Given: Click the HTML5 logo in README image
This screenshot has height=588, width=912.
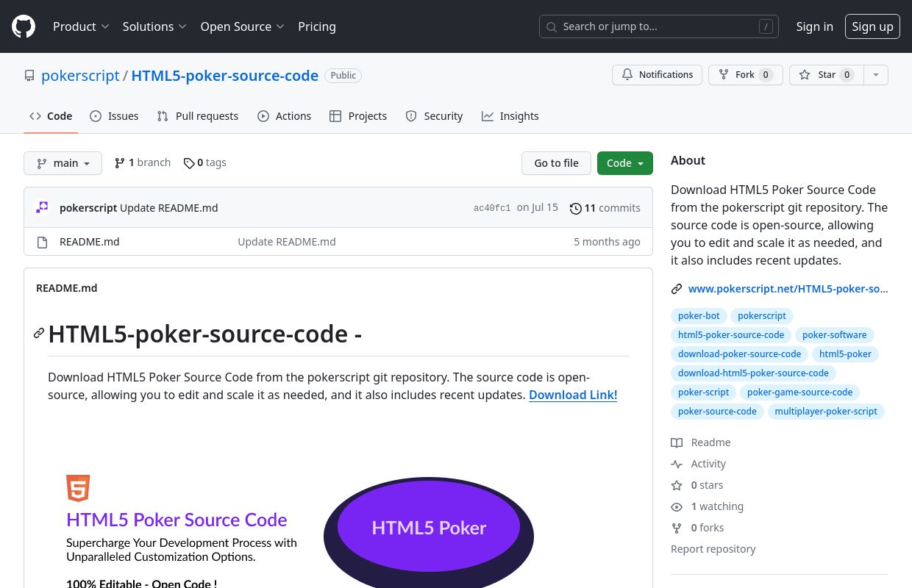Looking at the screenshot, I should tap(78, 488).
